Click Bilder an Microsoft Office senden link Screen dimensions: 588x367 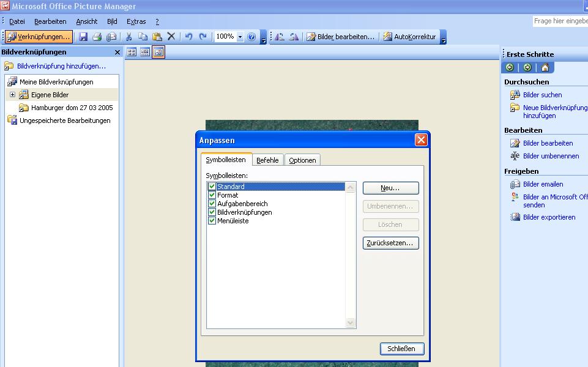[x=555, y=201]
